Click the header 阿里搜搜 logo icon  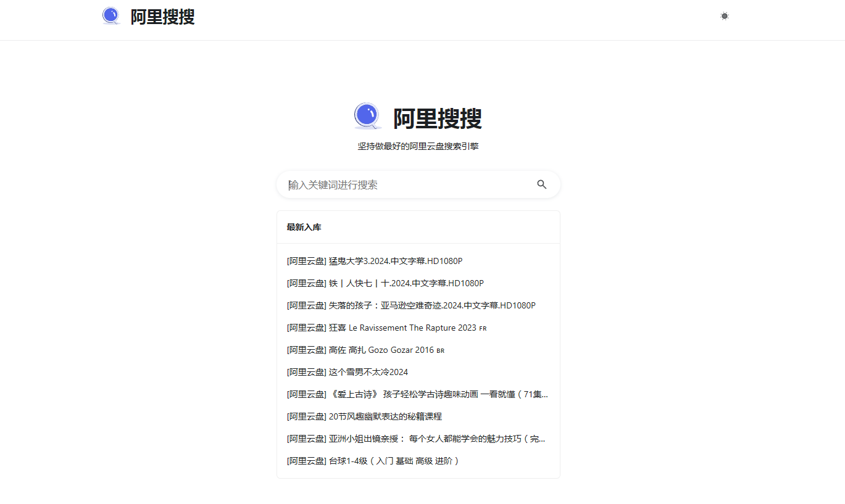click(111, 16)
